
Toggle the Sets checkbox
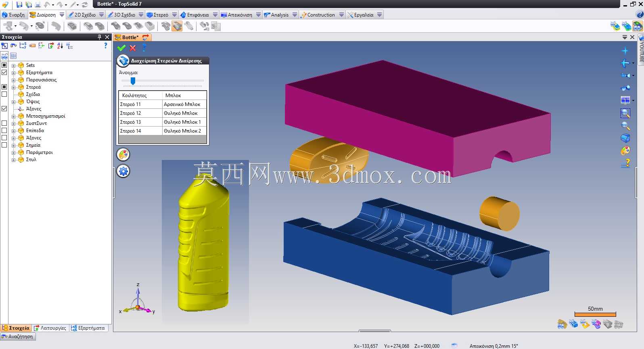click(x=4, y=65)
